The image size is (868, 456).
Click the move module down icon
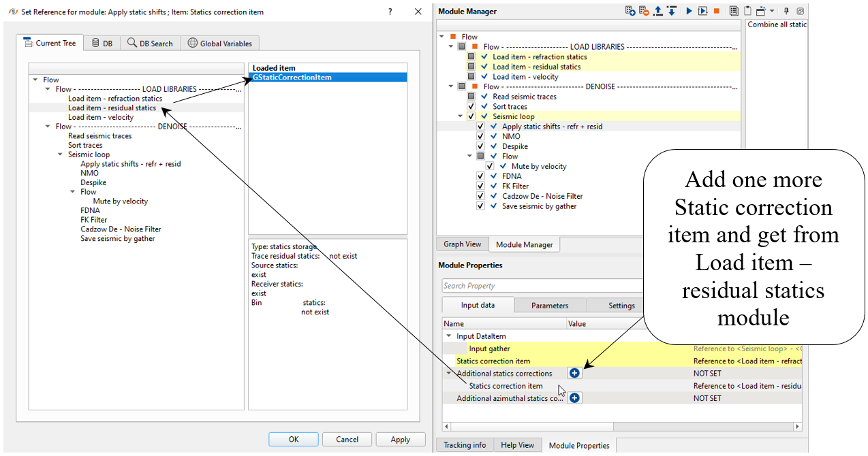coord(671,11)
